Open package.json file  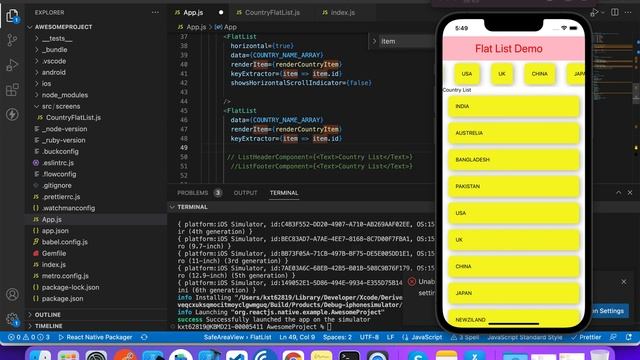tap(62, 299)
